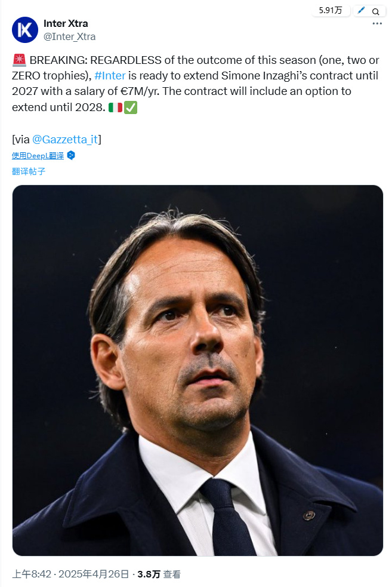Click the 使用DeepL翻译 link
The height and width of the screenshot is (587, 392).
[38, 155]
